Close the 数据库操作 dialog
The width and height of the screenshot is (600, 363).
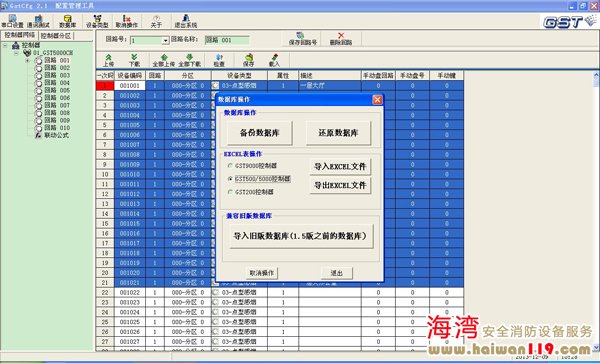[x=377, y=99]
